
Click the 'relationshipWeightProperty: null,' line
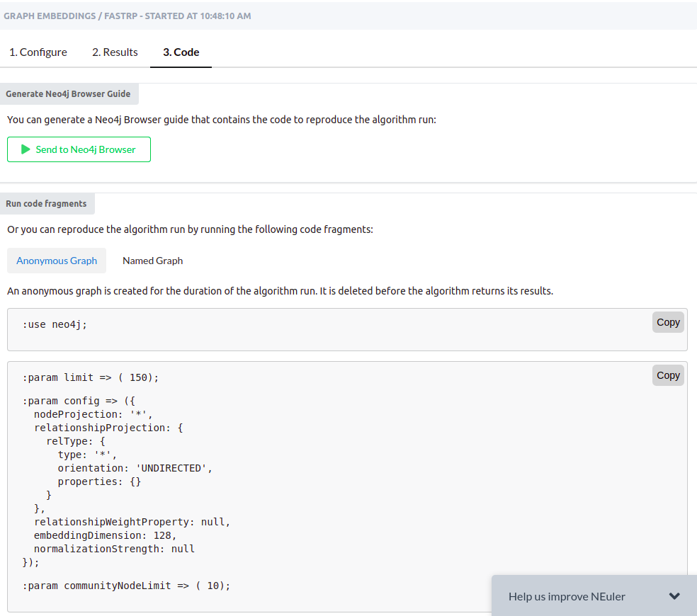click(x=132, y=522)
